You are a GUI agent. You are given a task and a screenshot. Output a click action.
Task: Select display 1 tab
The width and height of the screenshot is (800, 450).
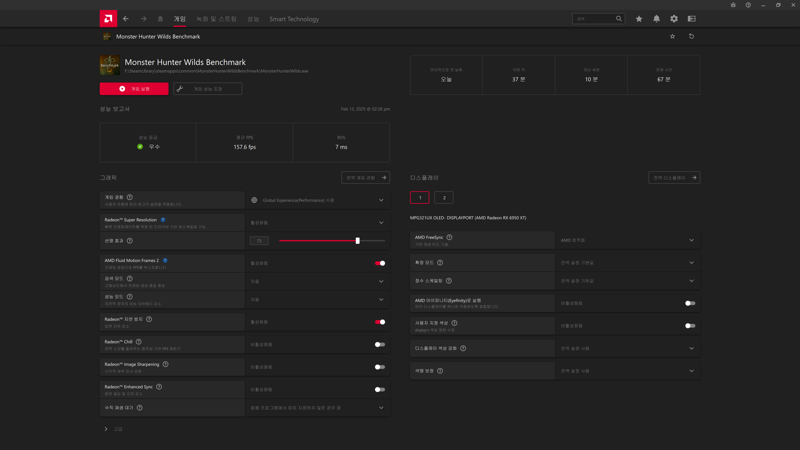(x=420, y=197)
